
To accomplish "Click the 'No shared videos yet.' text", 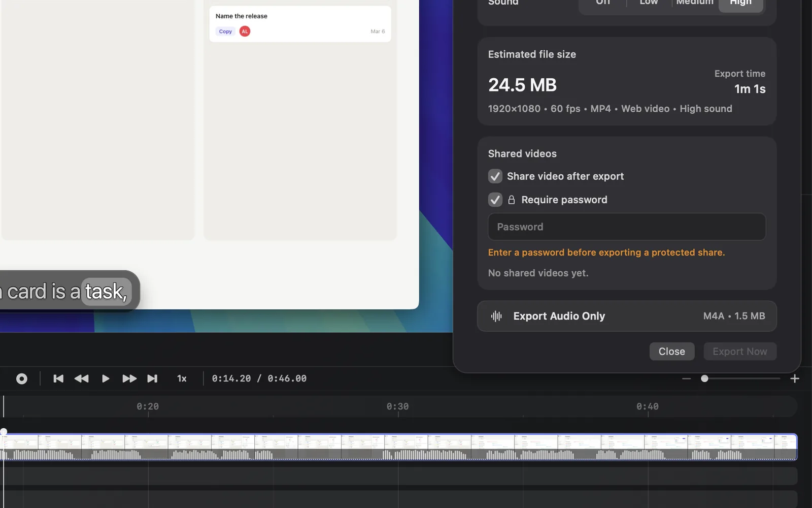I will [538, 273].
